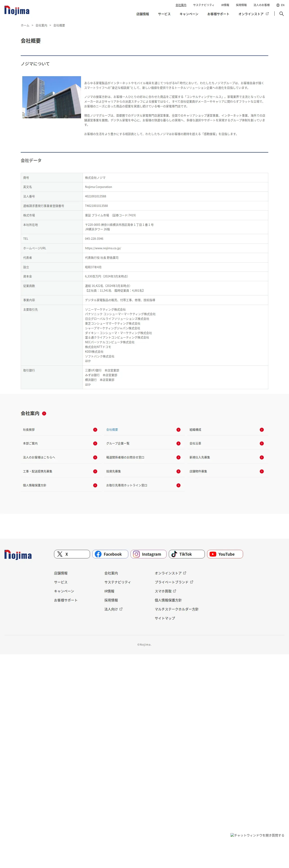
Task: Open footer IR情報 link
Action: click(x=109, y=591)
